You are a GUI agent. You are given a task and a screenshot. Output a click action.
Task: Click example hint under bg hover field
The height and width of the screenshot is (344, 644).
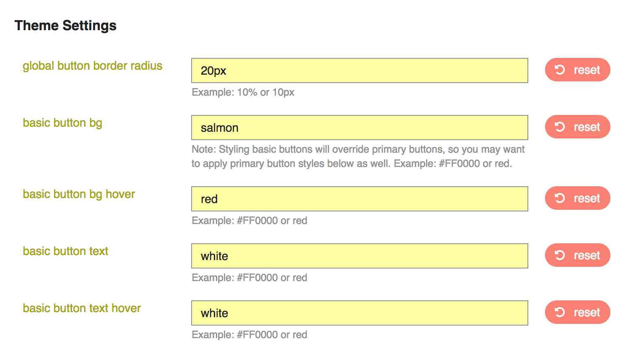coord(249,221)
